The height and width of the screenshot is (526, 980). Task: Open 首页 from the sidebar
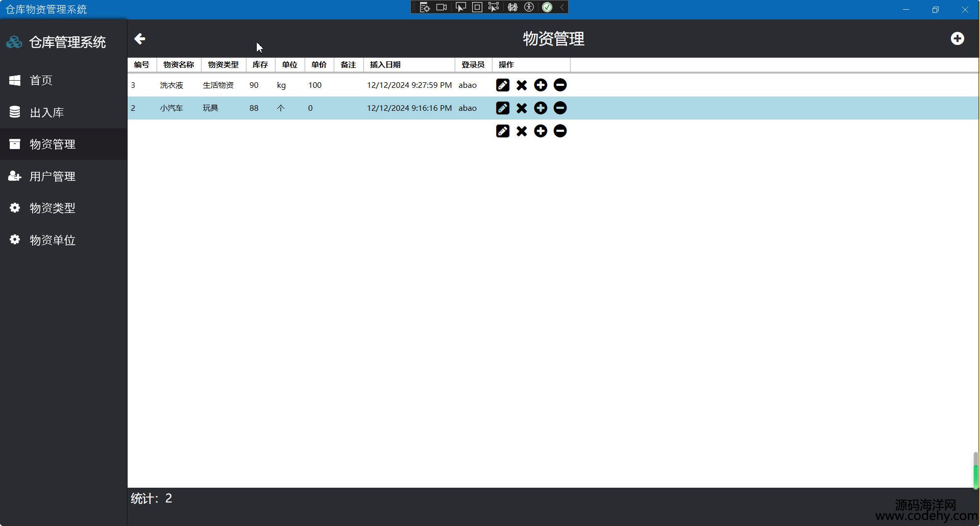[x=63, y=80]
